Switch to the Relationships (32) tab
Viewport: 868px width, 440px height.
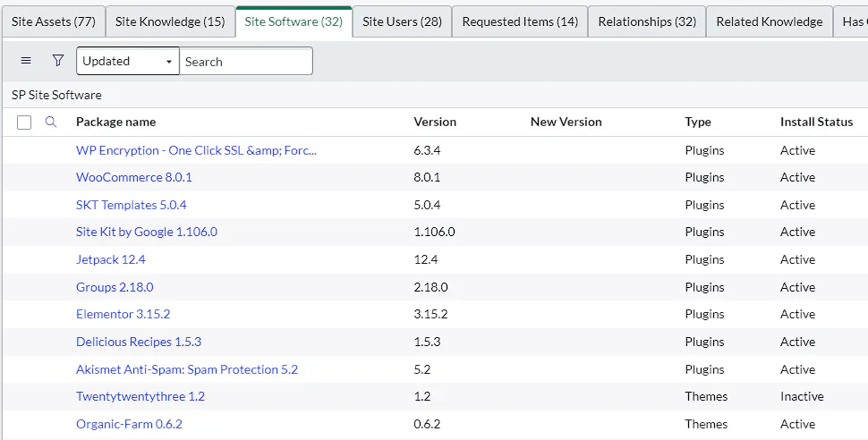(x=647, y=21)
